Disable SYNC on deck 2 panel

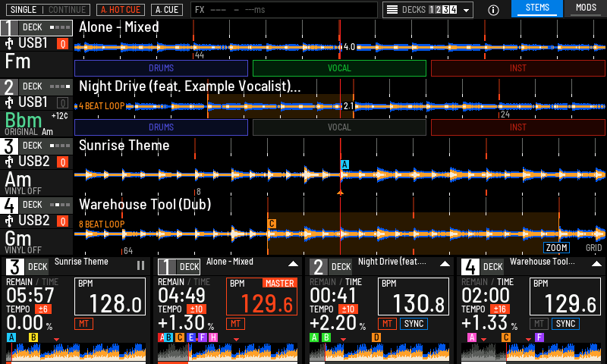[414, 324]
